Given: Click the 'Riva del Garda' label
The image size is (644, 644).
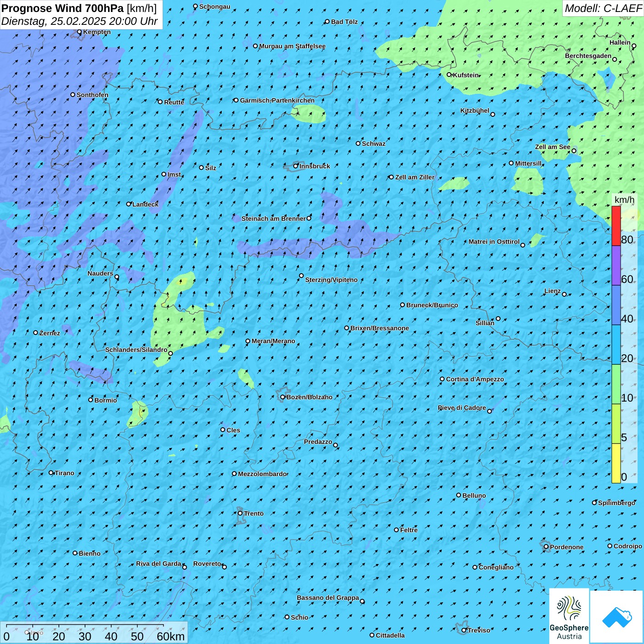Looking at the screenshot, I should pyautogui.click(x=158, y=563).
